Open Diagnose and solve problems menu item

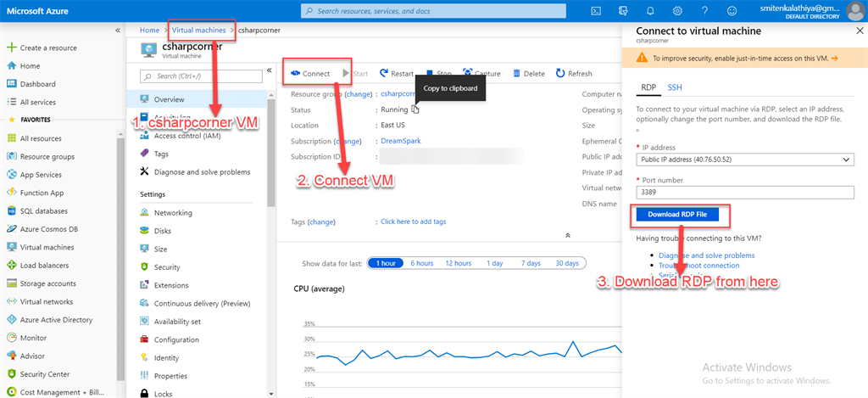click(x=196, y=171)
